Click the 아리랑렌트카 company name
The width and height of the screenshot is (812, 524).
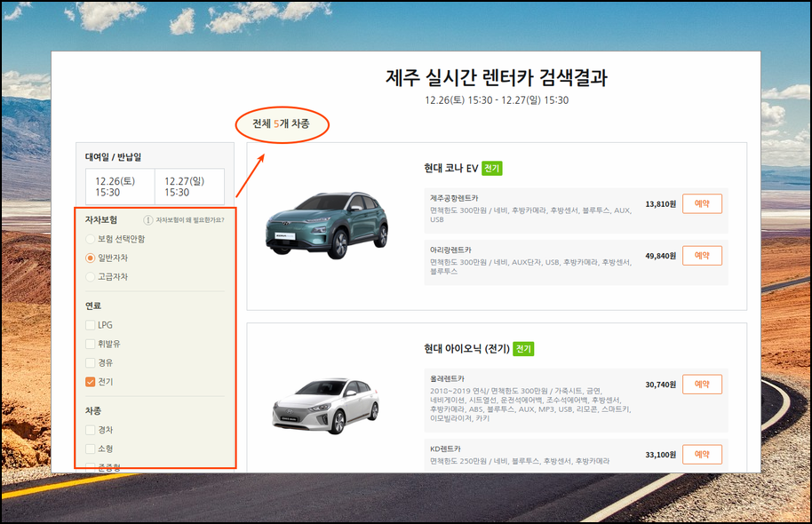450,250
